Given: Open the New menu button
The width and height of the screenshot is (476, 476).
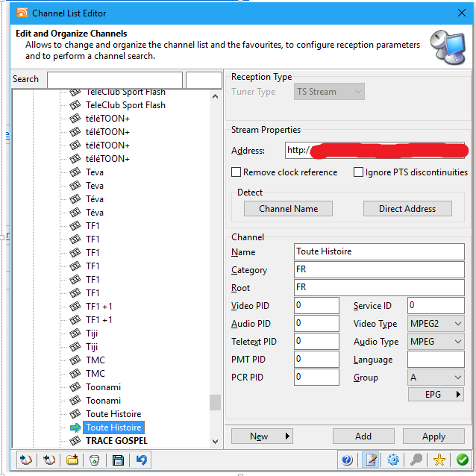Looking at the screenshot, I should point(261,436).
